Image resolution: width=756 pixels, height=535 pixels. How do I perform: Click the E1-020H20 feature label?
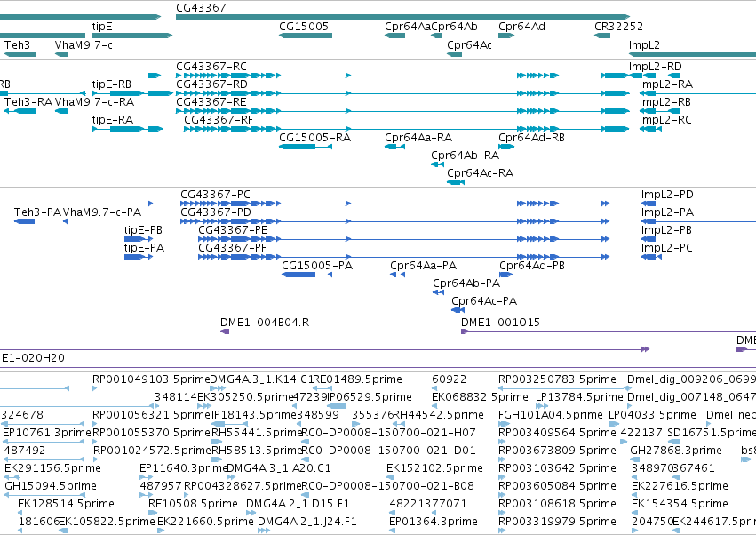point(33,358)
